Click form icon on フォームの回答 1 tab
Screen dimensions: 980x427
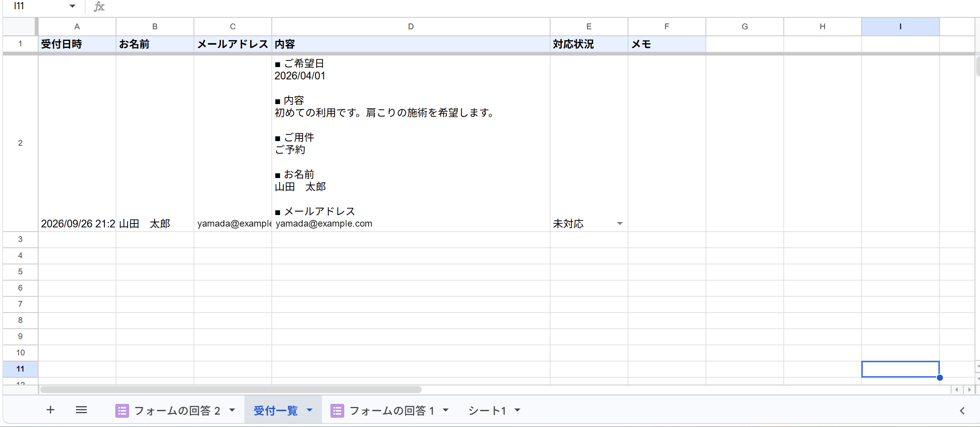click(337, 411)
